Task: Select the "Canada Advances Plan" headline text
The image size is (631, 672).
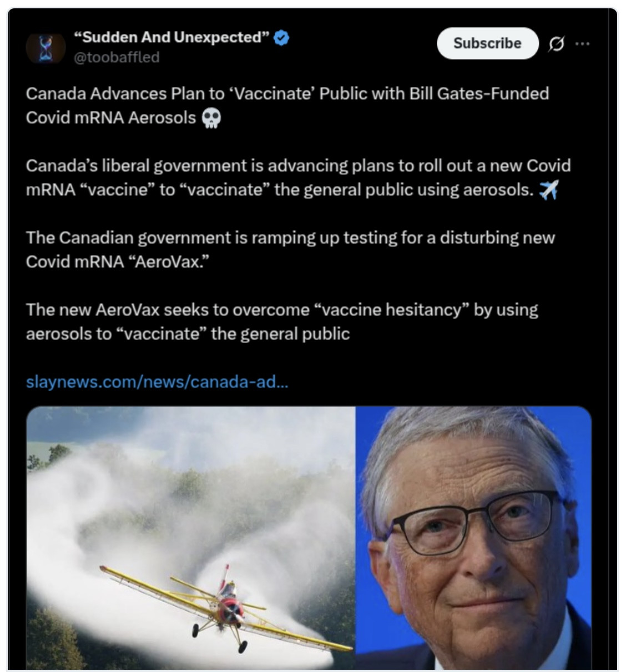Action: (x=287, y=106)
